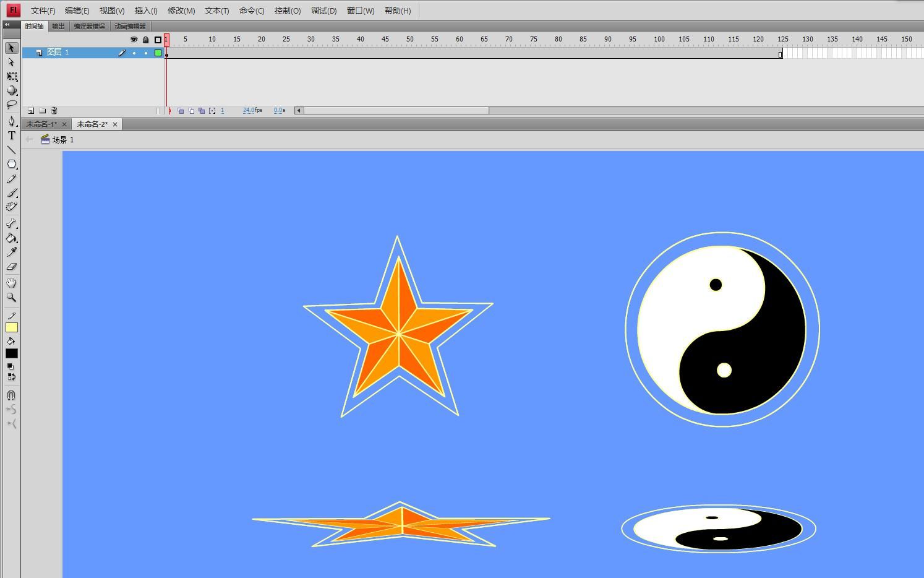This screenshot has width=924, height=578.
Task: Open the 文件(F) menu
Action: point(43,11)
